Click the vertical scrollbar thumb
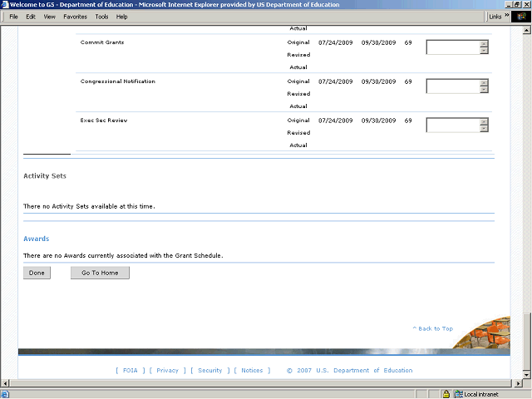 coord(526,342)
